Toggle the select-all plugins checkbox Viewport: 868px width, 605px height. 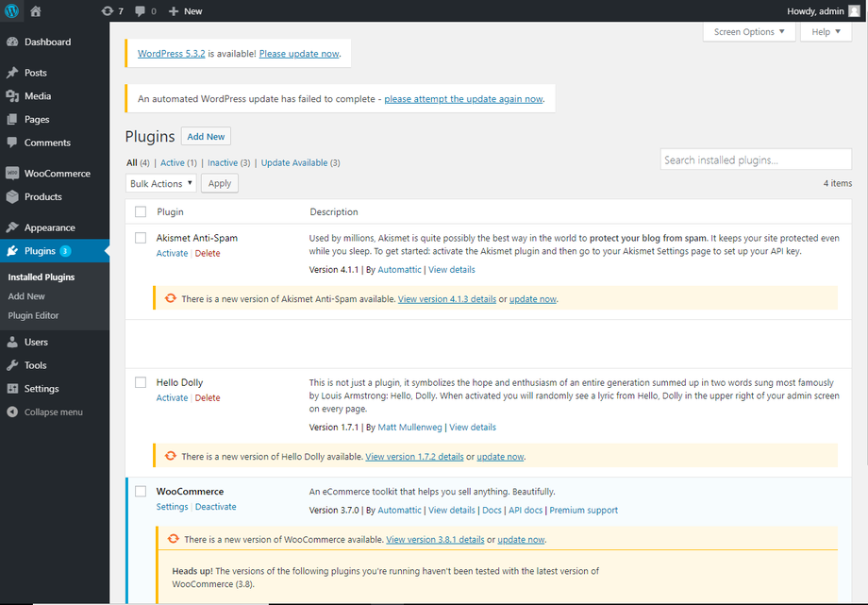pos(141,211)
